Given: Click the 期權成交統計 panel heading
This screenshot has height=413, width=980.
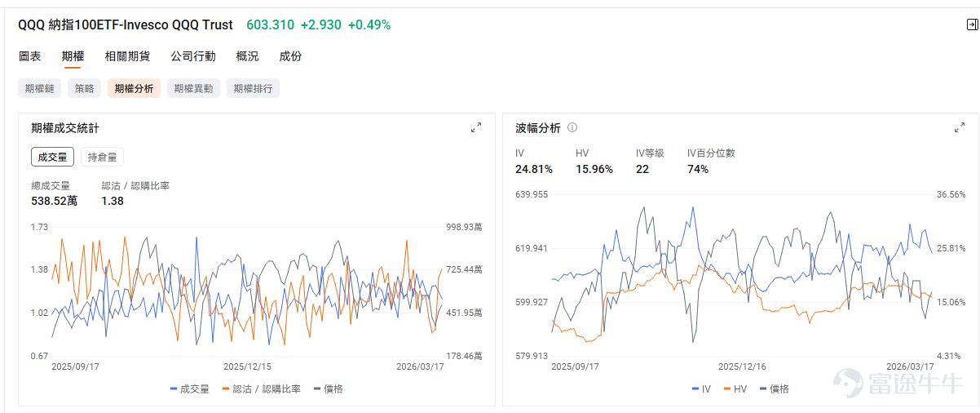Looking at the screenshot, I should 65,128.
